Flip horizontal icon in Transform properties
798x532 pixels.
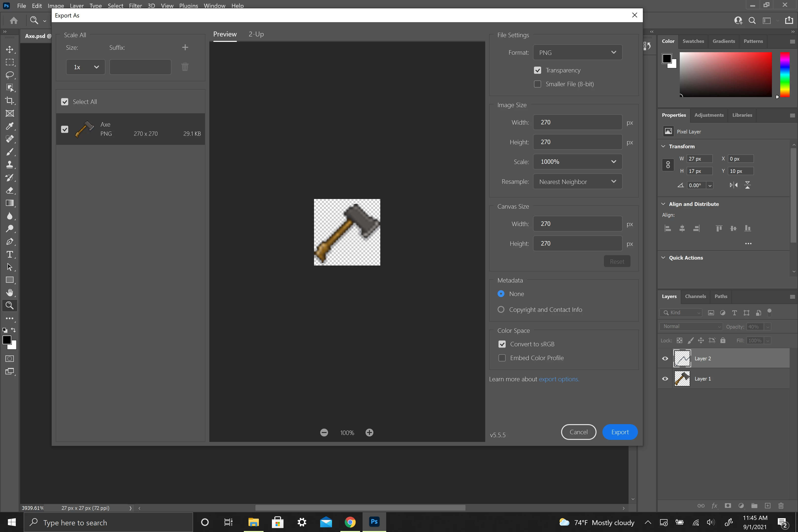tap(733, 185)
